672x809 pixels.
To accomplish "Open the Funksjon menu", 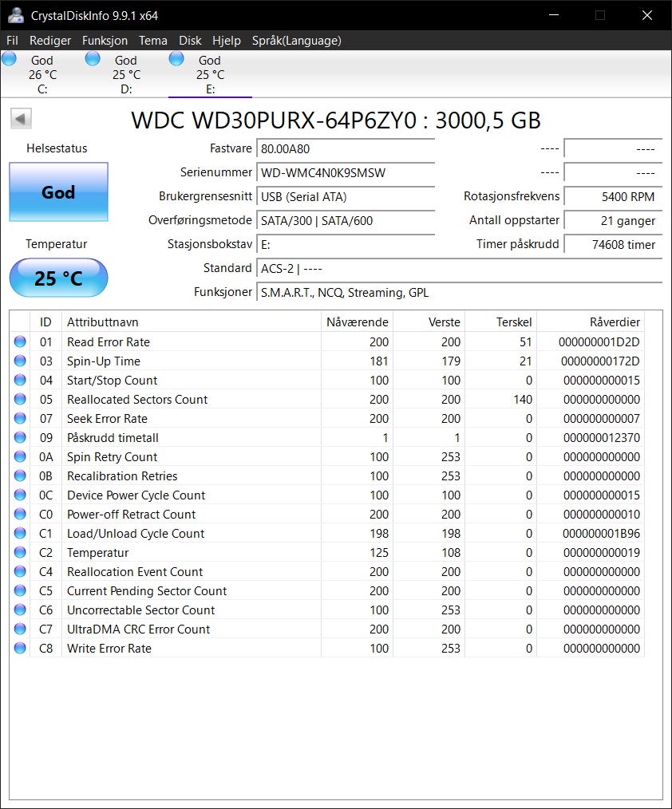I will coord(105,40).
